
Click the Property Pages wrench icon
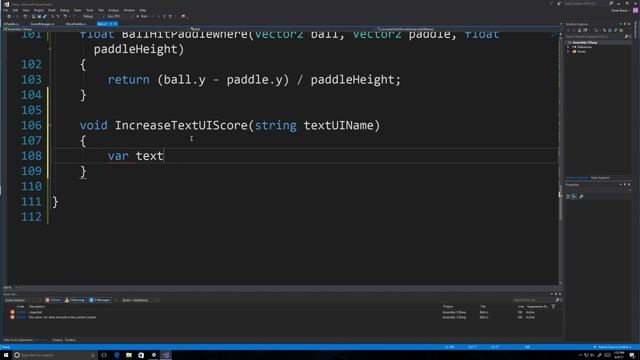pyautogui.click(x=581, y=196)
